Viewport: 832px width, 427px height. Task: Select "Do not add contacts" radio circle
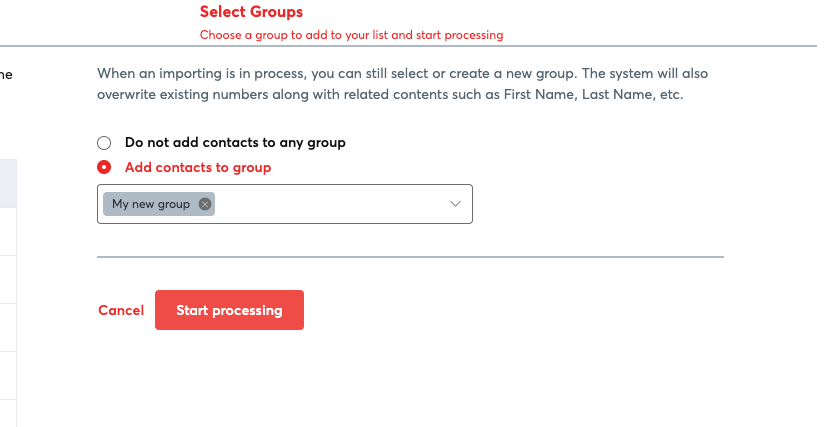[104, 143]
